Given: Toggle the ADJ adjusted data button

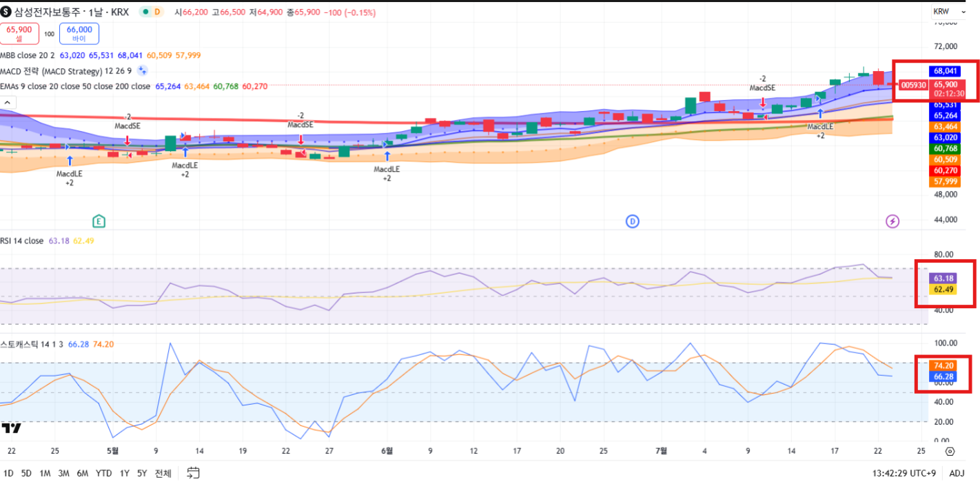Looking at the screenshot, I should (x=957, y=473).
